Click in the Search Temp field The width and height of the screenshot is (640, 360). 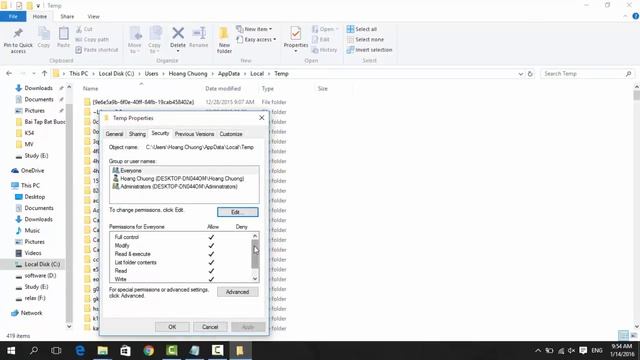pos(583,74)
